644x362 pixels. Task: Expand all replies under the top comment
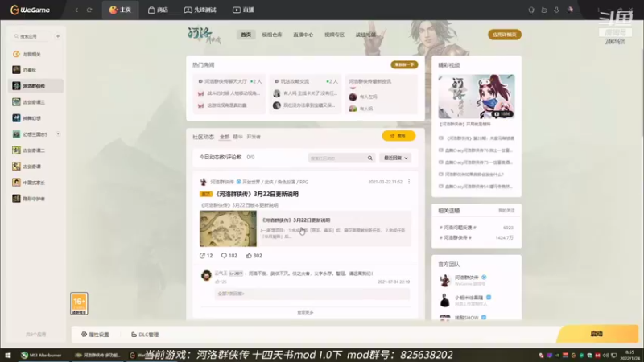coord(231,294)
